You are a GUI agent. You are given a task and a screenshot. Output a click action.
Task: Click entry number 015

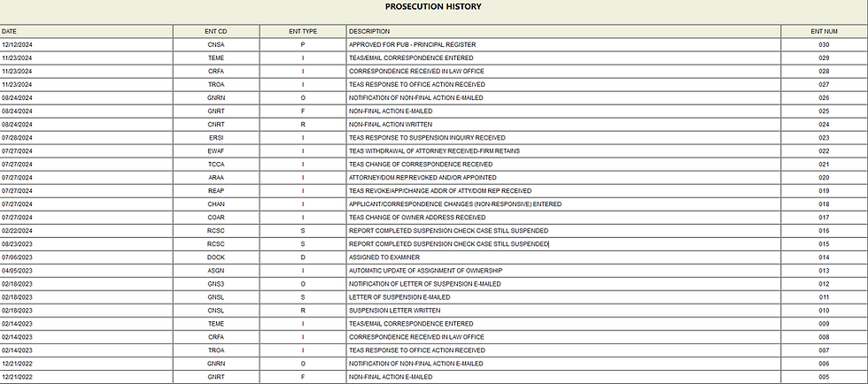point(824,244)
